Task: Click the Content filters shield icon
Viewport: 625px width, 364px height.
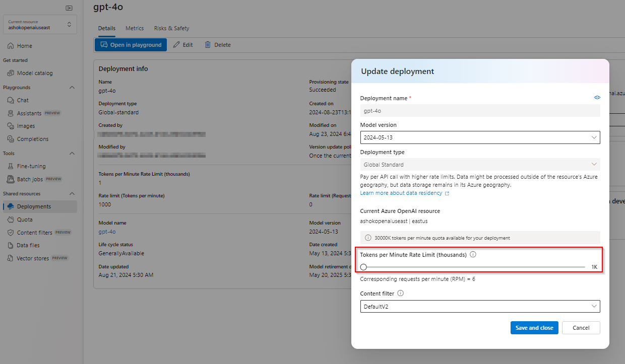Action: click(x=11, y=233)
